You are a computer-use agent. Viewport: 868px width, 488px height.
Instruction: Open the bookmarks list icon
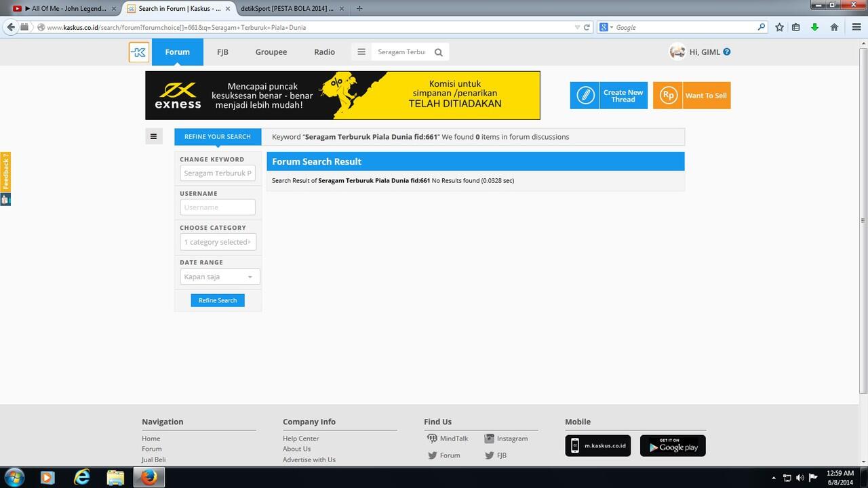(x=796, y=28)
